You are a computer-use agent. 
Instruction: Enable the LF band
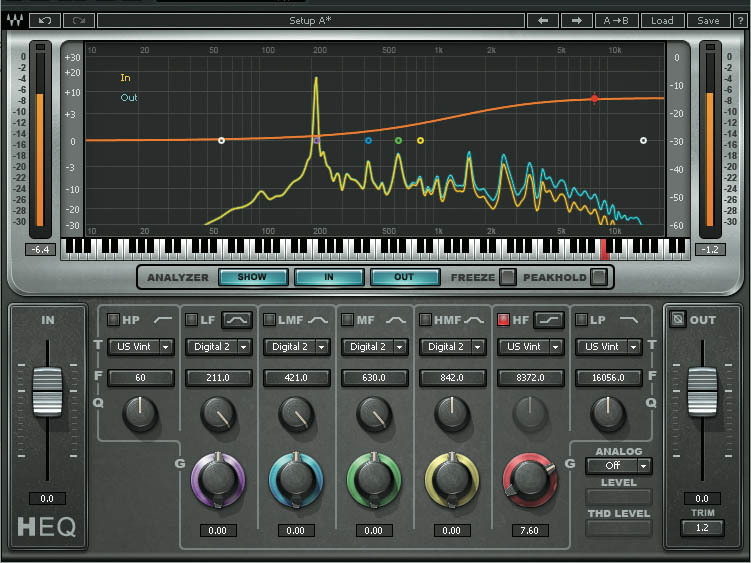coord(191,320)
